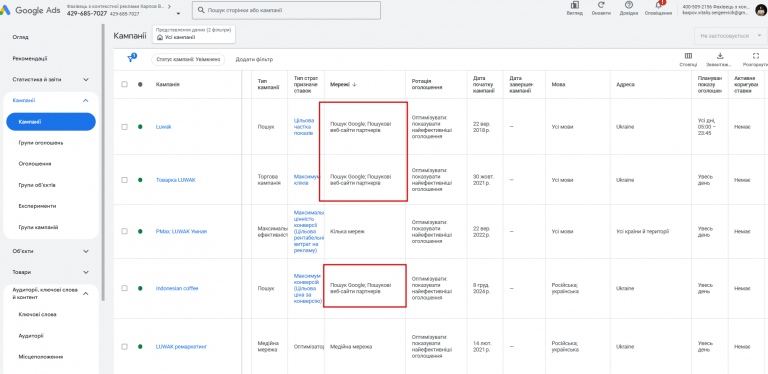Sort by the Кампанія column header
Screen dimensions: 768x374
coord(168,84)
